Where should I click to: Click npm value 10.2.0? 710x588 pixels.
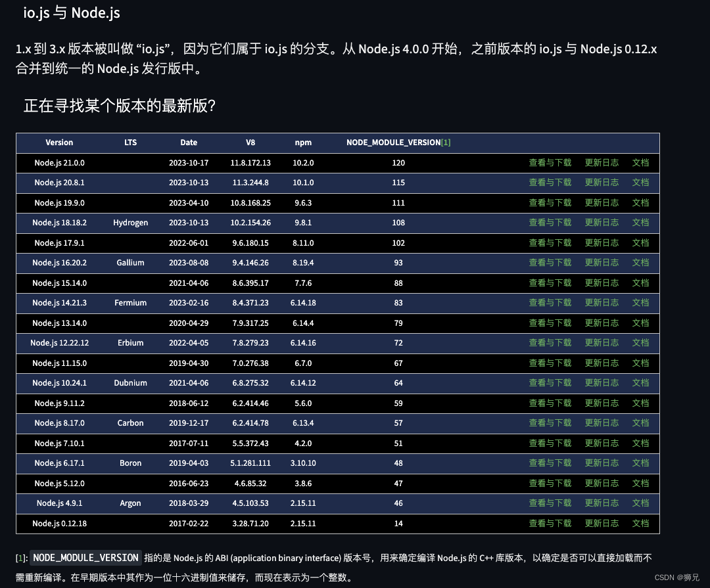[x=303, y=162]
